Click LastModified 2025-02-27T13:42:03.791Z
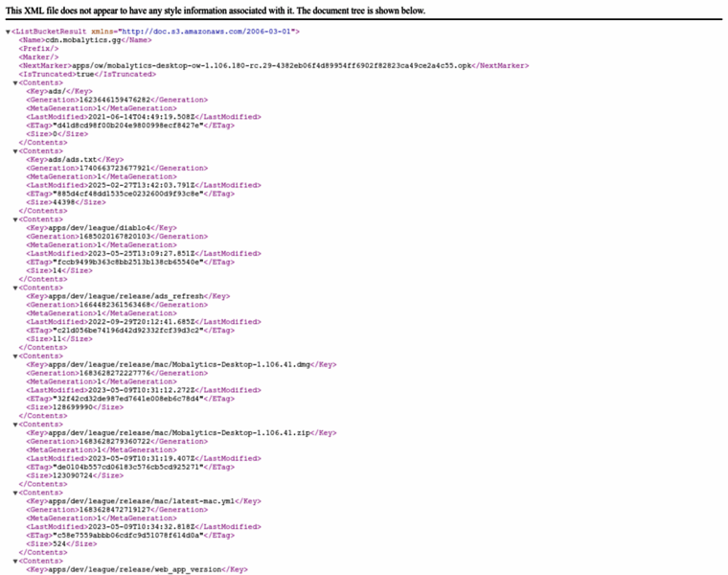 pos(142,185)
